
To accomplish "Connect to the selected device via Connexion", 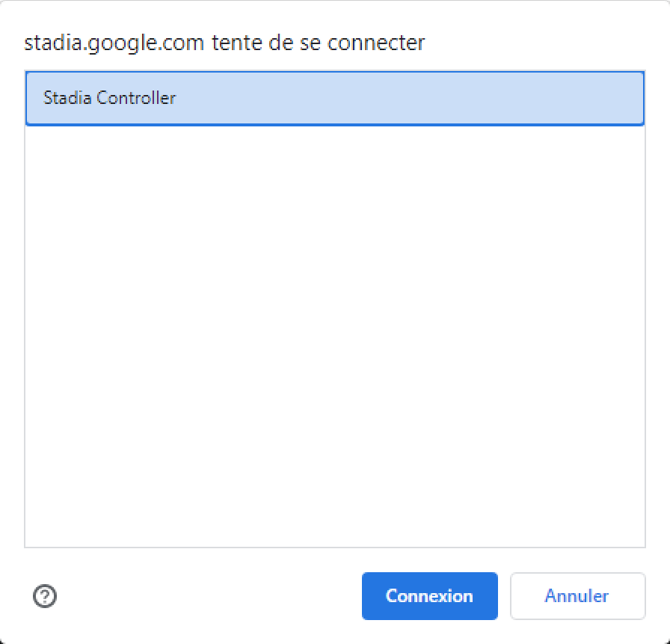I will (x=429, y=595).
